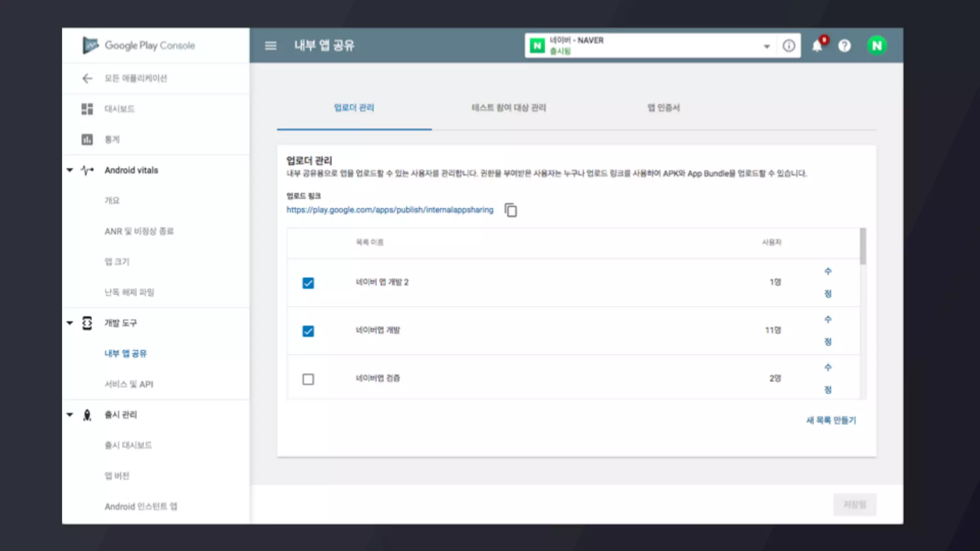Switch to the 테스트 참여 대상 관리 tab
This screenshot has width=980, height=551.
pos(509,108)
